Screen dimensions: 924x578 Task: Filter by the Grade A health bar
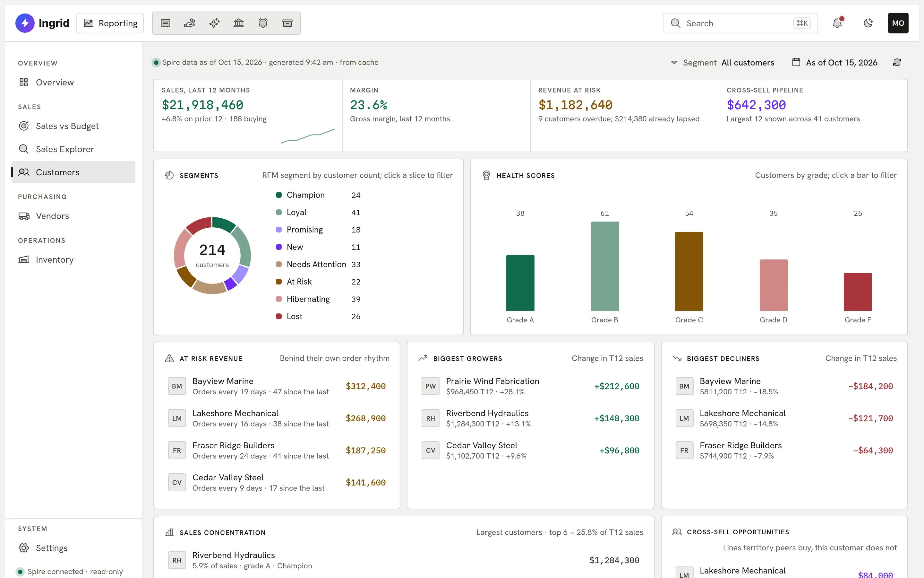(520, 283)
